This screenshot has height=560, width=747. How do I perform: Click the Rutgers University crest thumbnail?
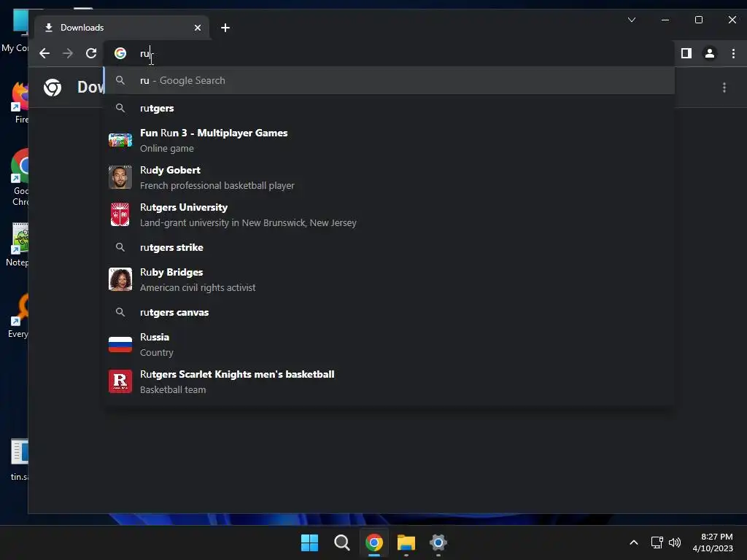pos(120,214)
